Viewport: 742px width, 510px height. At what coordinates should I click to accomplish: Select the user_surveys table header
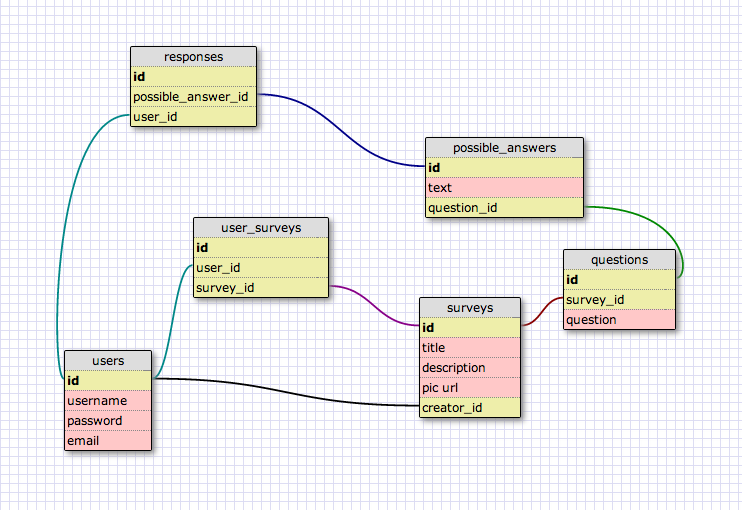pyautogui.click(x=260, y=227)
